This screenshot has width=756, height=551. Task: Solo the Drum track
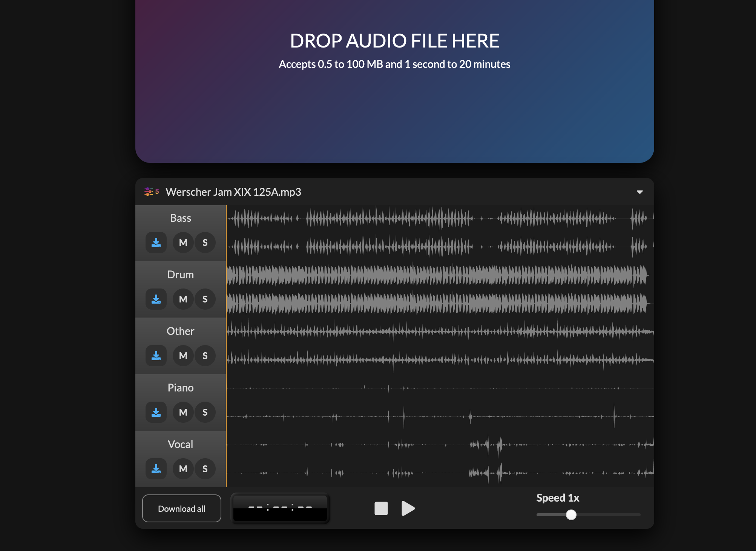205,299
